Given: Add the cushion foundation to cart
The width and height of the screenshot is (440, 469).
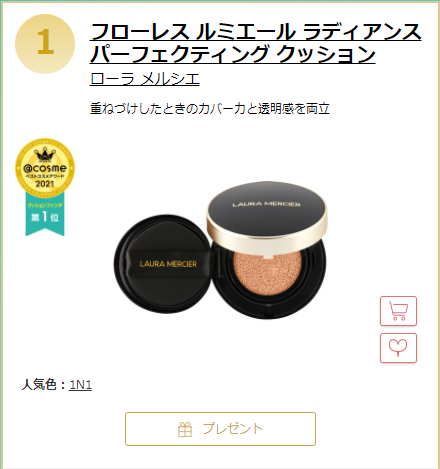Looking at the screenshot, I should [398, 311].
